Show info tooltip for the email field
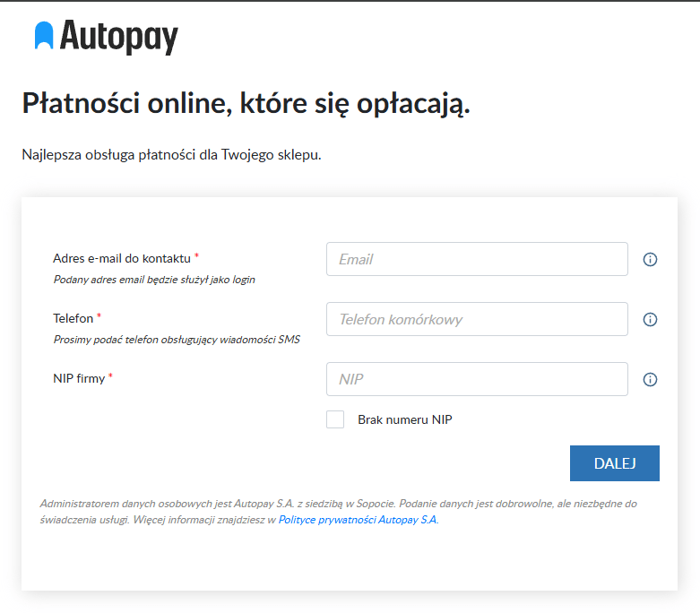The height and width of the screenshot is (613, 700). [651, 260]
